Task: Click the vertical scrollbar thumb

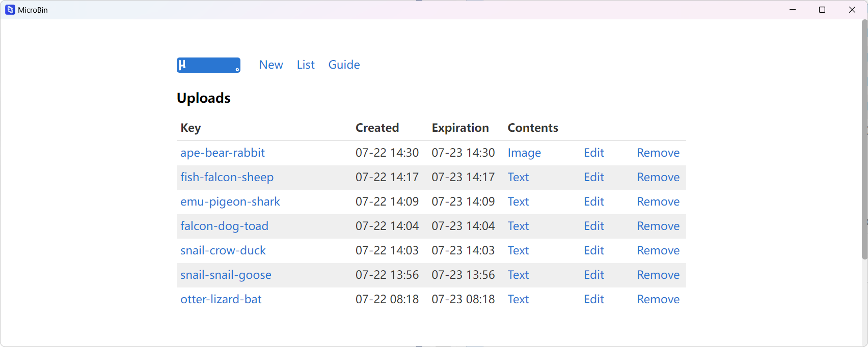Action: [864, 140]
